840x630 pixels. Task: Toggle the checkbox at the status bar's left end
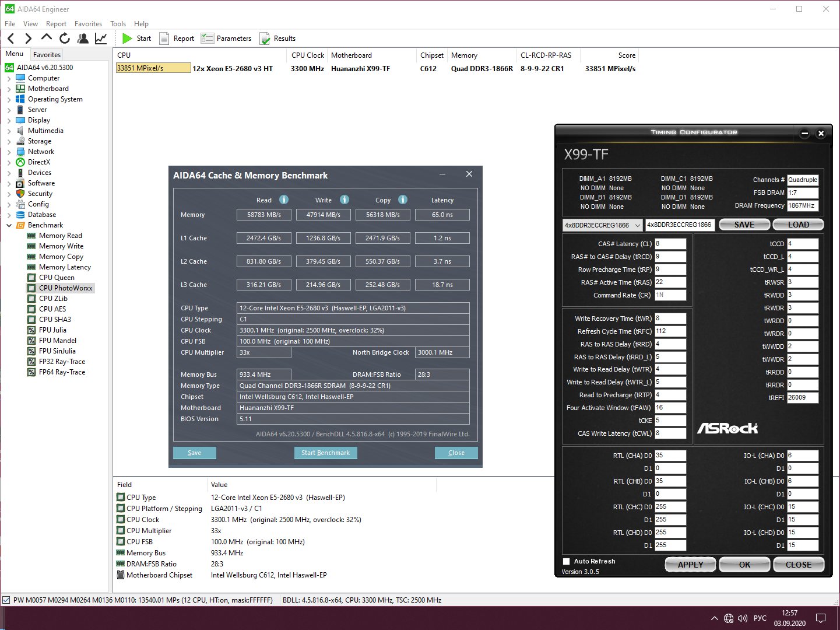[6, 600]
